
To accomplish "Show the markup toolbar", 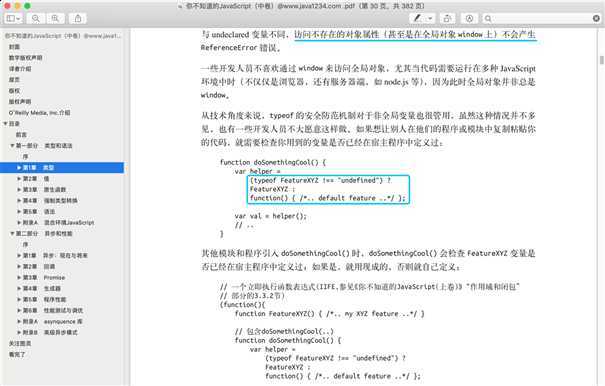I will point(469,19).
